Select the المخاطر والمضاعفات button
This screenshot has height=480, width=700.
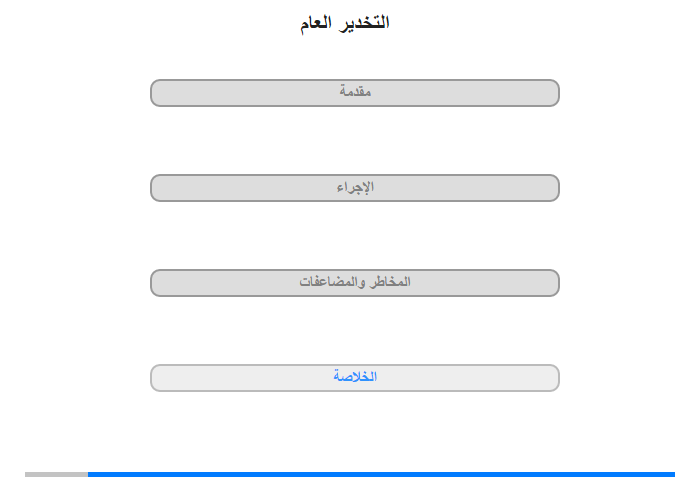tap(354, 283)
